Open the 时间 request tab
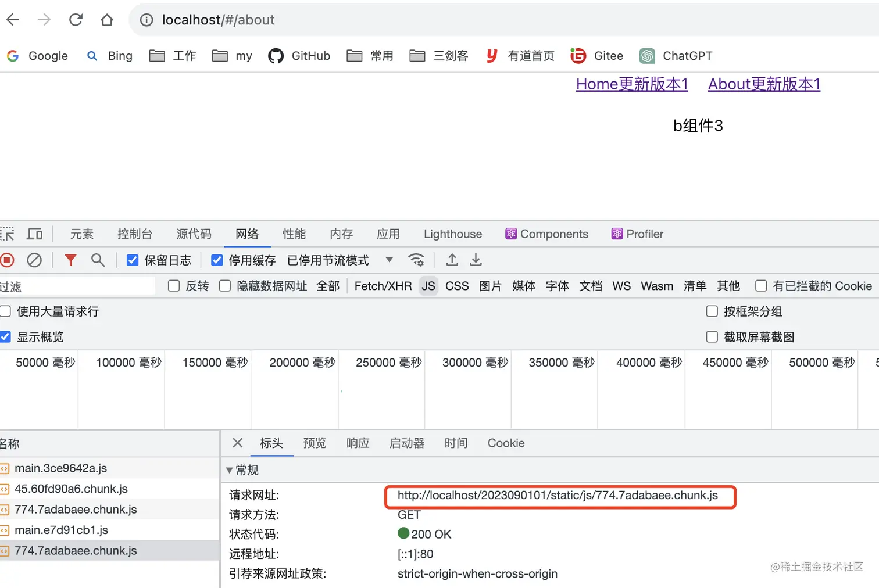This screenshot has width=879, height=588. point(456,443)
